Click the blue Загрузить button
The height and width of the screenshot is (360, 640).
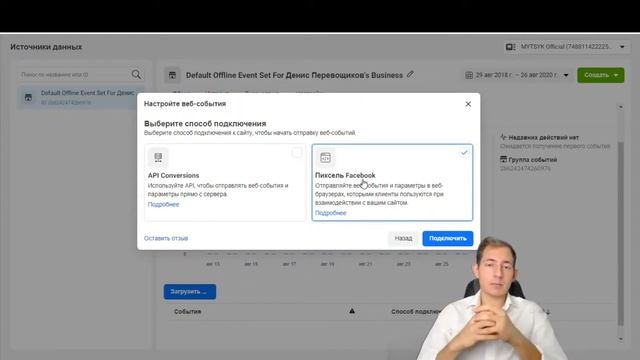[x=190, y=292]
